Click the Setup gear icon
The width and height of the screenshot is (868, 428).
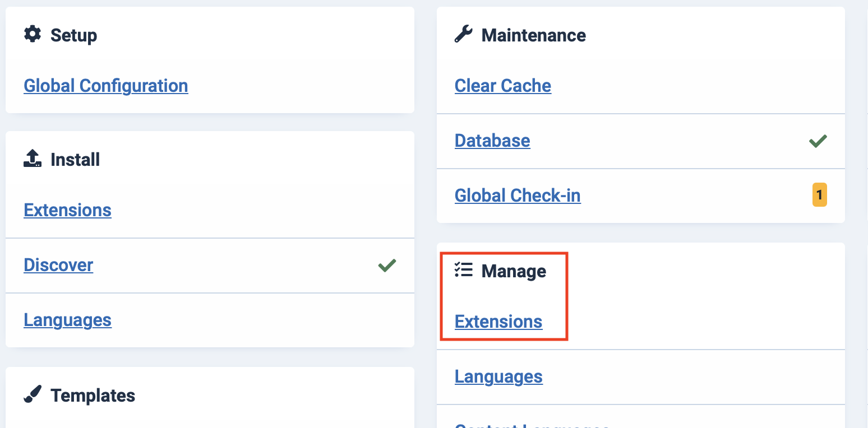[x=33, y=35]
